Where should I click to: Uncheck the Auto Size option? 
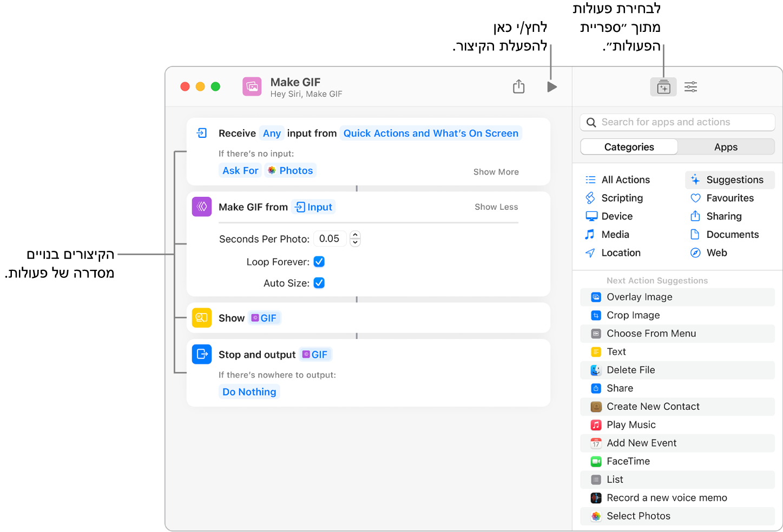319,283
